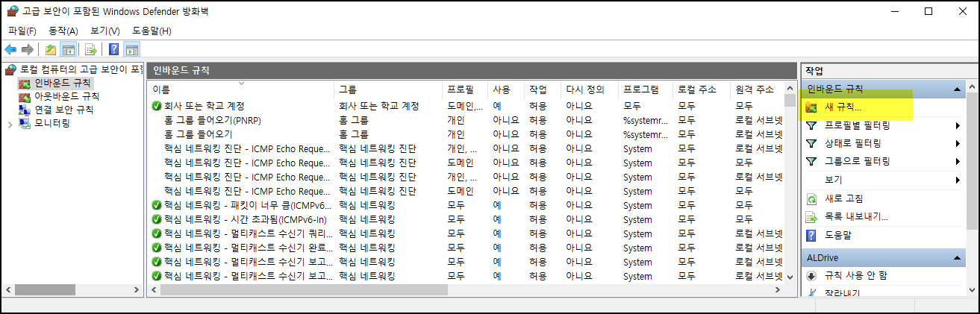The width and height of the screenshot is (980, 314).
Task: Open the 상태로 필터링 submenu arrow
Action: 957,143
